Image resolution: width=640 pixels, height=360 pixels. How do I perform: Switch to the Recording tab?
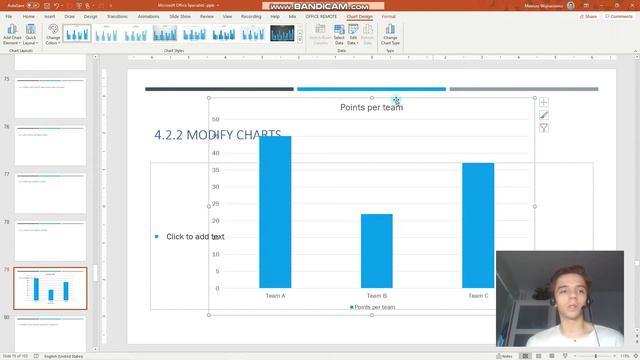point(251,16)
